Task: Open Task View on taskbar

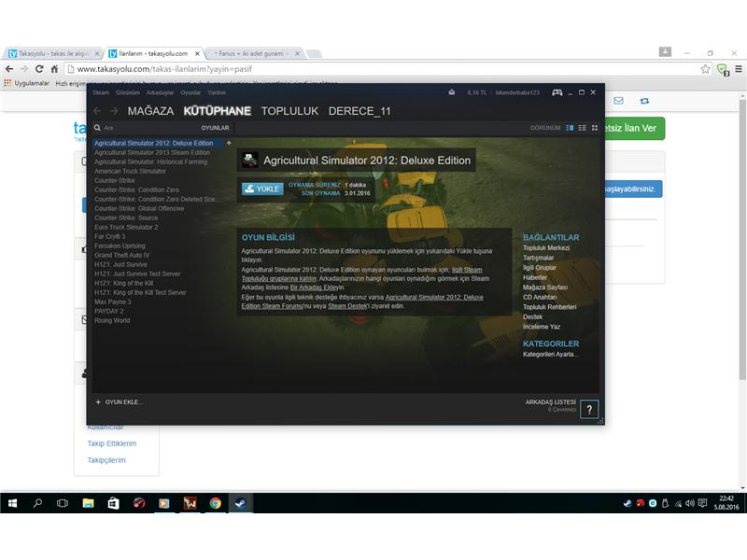Action: tap(63, 503)
